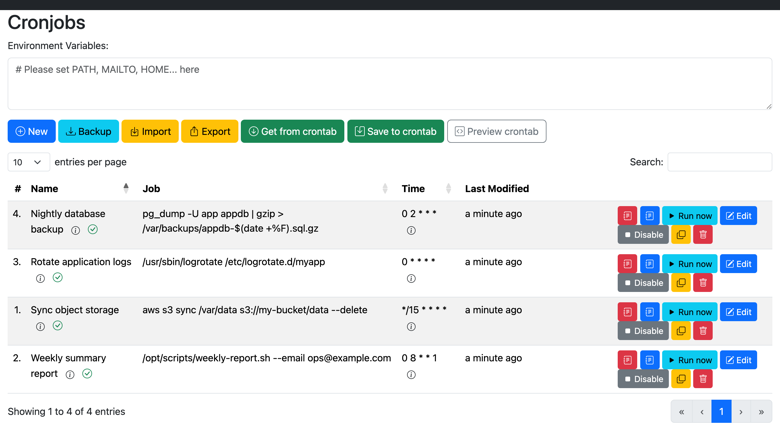Click the yellow Import button
The height and width of the screenshot is (439, 780).
click(150, 131)
